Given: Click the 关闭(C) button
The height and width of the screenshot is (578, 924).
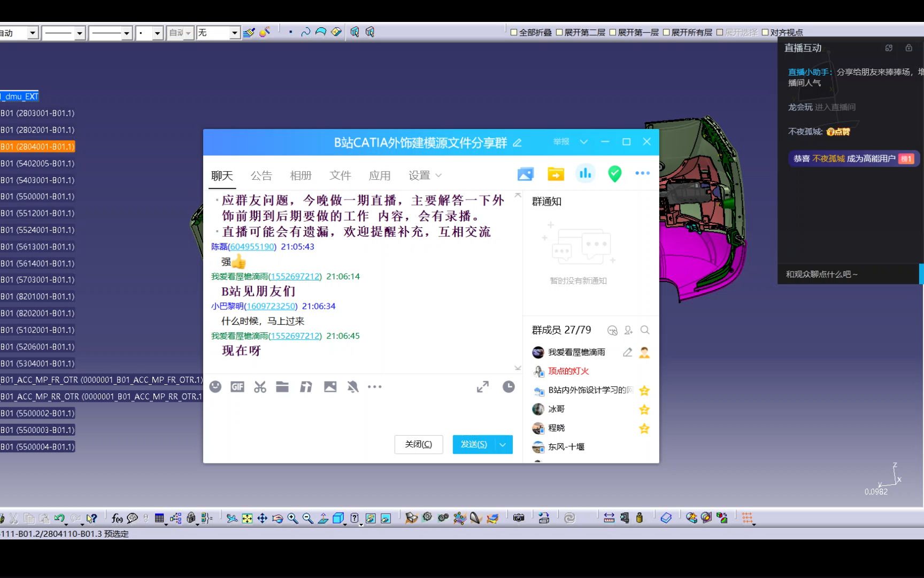Looking at the screenshot, I should click(419, 444).
